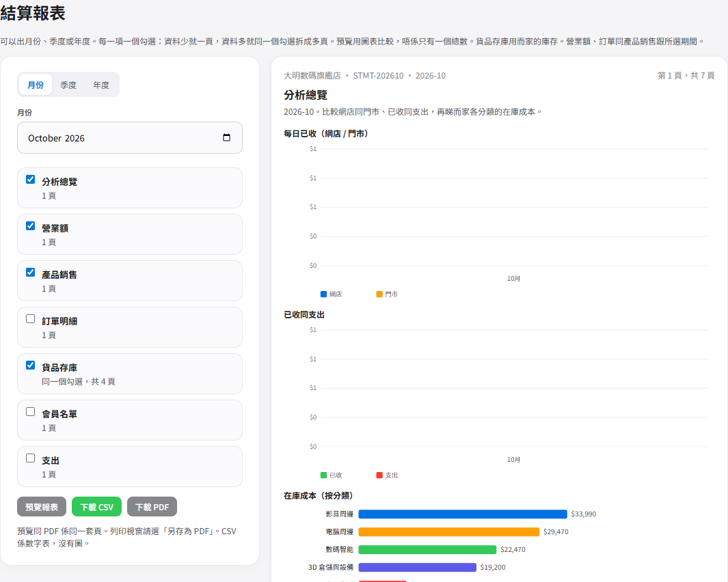The width and height of the screenshot is (728, 582).
Task: Click the 大明數碼旗艦店 store name
Action: pos(312,76)
